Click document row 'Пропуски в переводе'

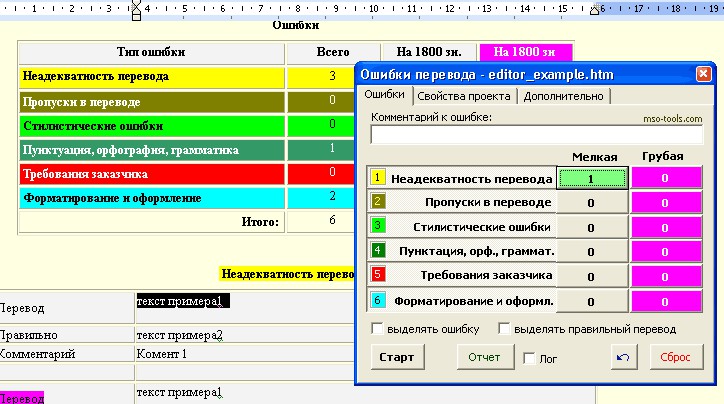coord(151,102)
